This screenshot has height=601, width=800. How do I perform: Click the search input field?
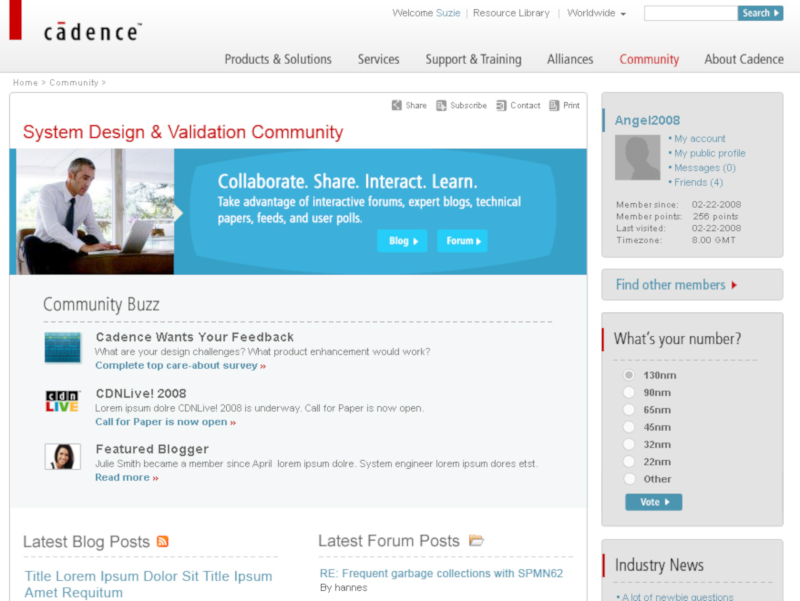click(x=690, y=14)
